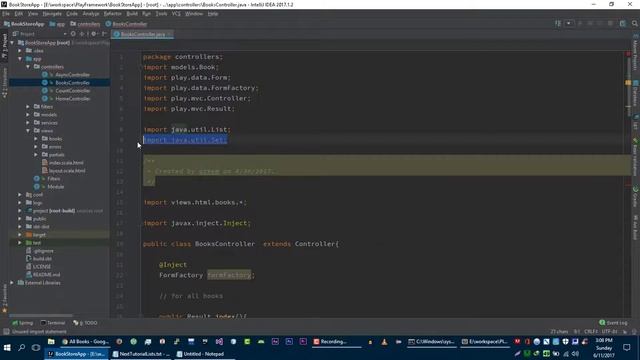Expand the filters folder
This screenshot has height=360, width=640.
click(x=28, y=107)
